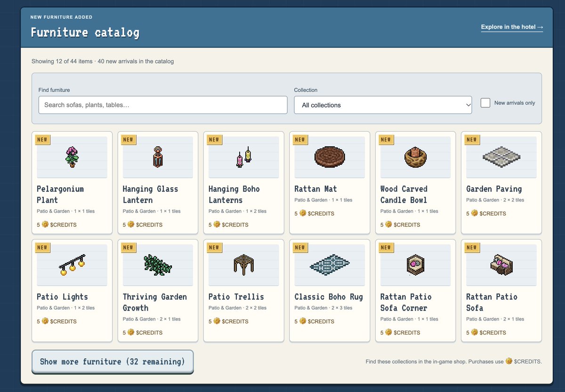Click the coin icon in the footer note

pyautogui.click(x=509, y=361)
